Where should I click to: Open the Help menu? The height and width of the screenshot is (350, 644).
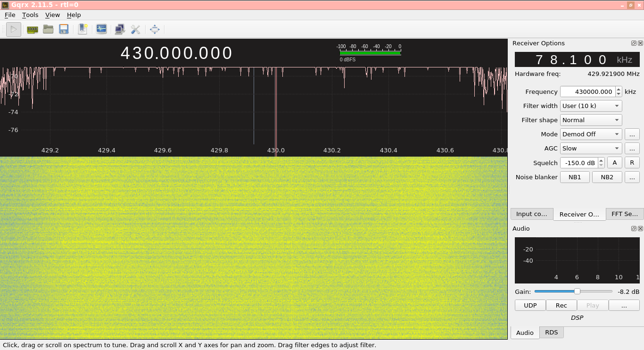pos(74,15)
